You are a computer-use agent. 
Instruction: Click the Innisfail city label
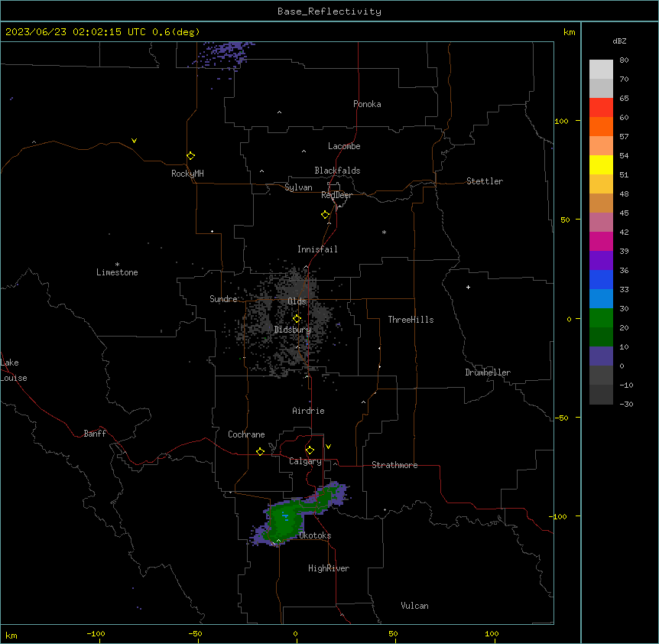(x=317, y=249)
